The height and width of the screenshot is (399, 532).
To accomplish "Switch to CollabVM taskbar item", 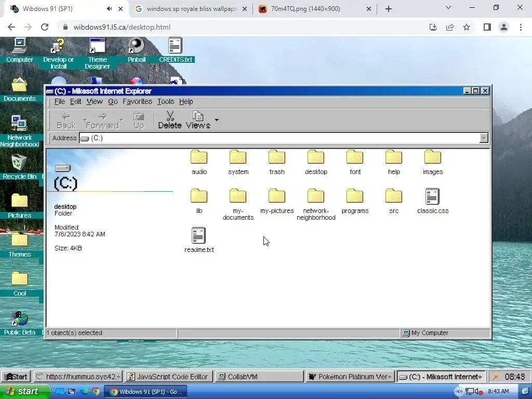I will (259, 377).
